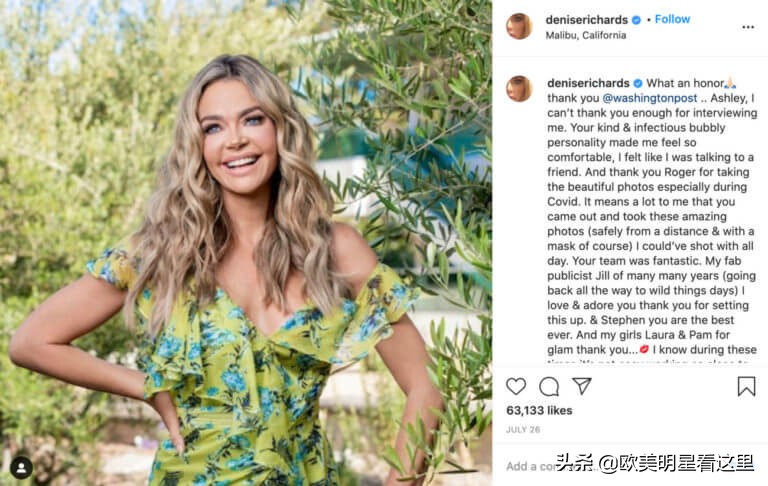Click the verified badge in the caption

pyautogui.click(x=638, y=83)
